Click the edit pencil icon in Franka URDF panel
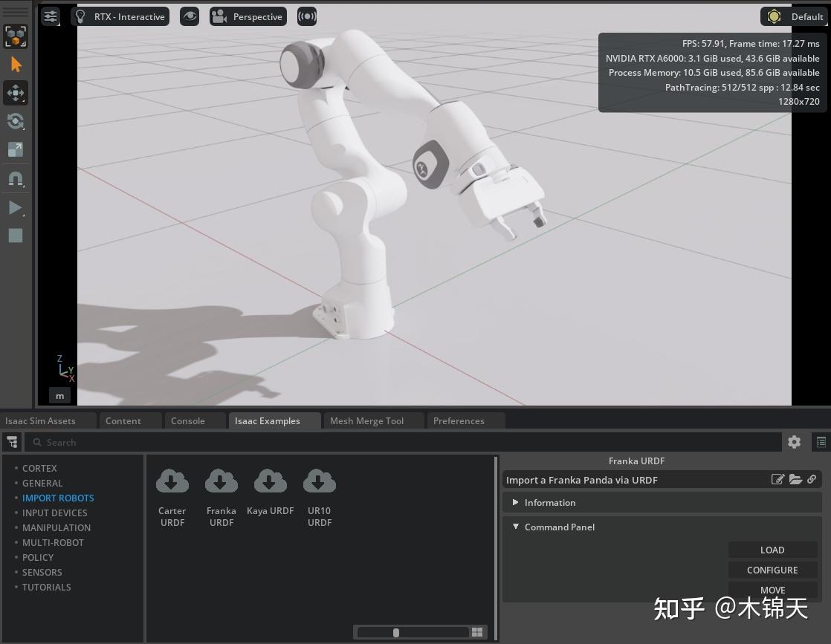The width and height of the screenshot is (831, 644). click(x=778, y=479)
